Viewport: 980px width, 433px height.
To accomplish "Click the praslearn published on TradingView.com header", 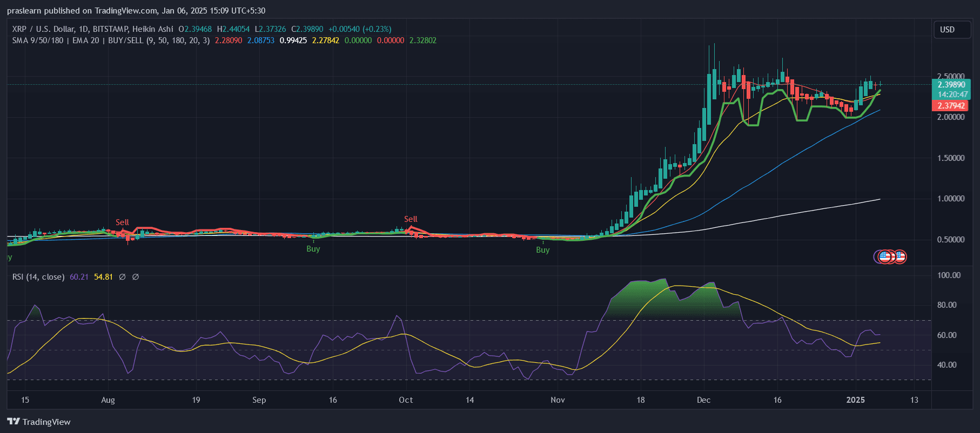I will (136, 11).
